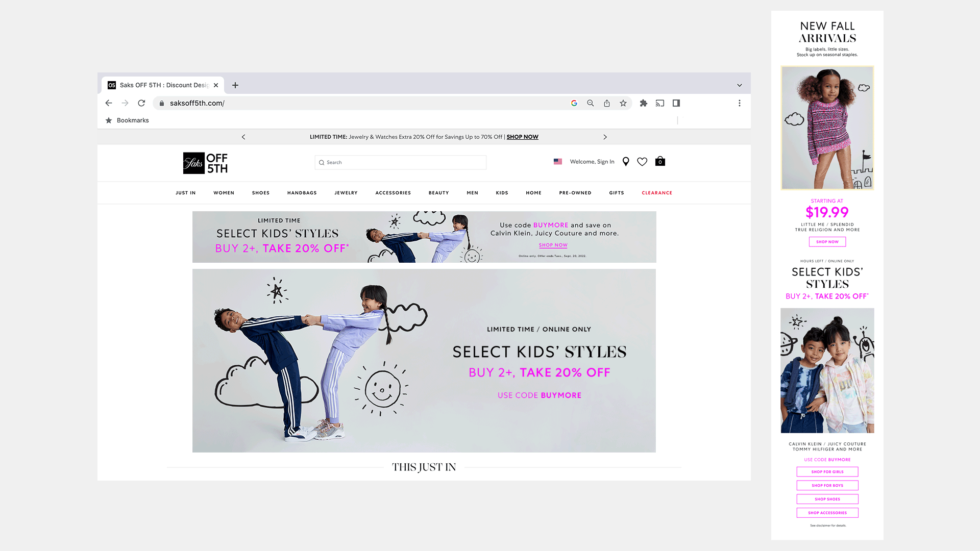The height and width of the screenshot is (551, 980).
Task: Show next promo banner message
Action: point(605,137)
